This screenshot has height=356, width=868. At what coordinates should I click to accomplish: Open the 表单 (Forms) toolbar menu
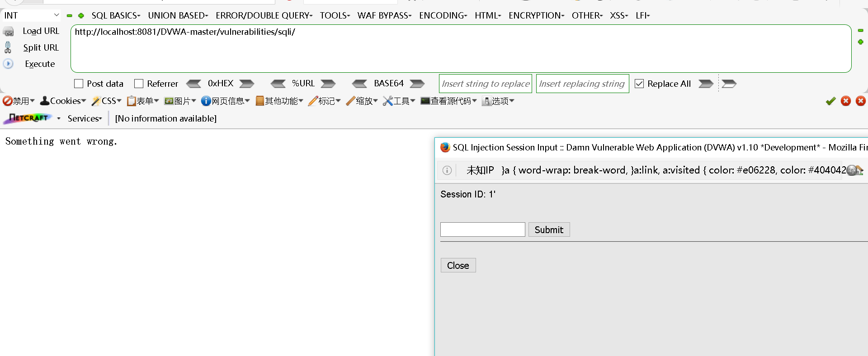(143, 101)
